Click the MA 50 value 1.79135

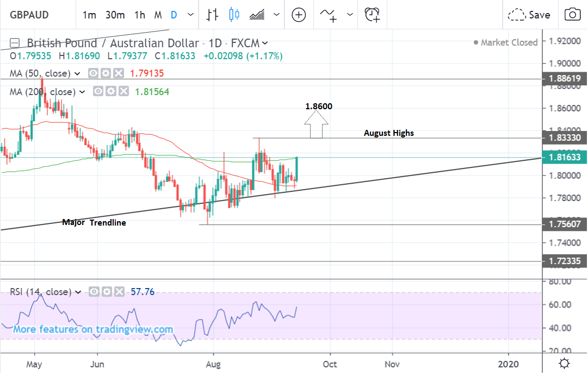[x=147, y=73]
